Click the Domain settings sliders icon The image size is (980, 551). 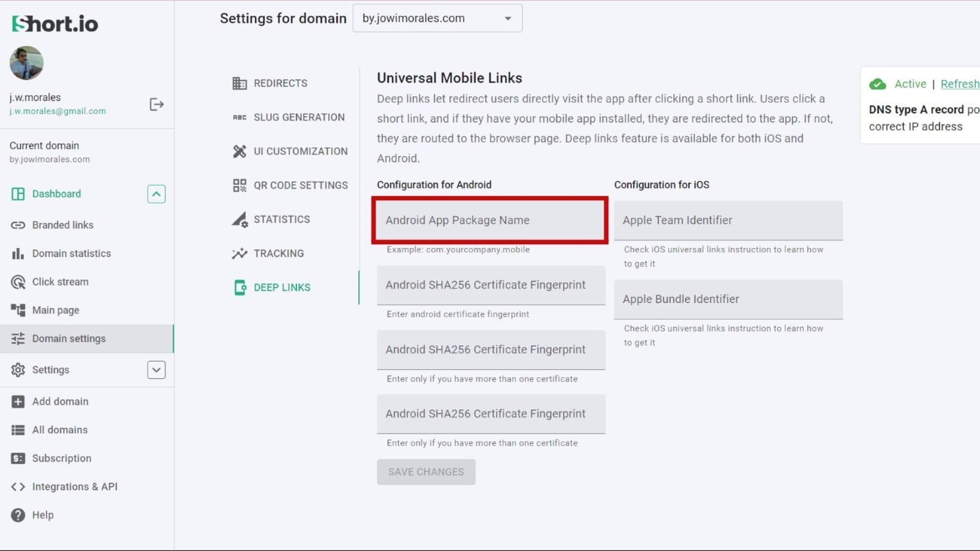[18, 339]
